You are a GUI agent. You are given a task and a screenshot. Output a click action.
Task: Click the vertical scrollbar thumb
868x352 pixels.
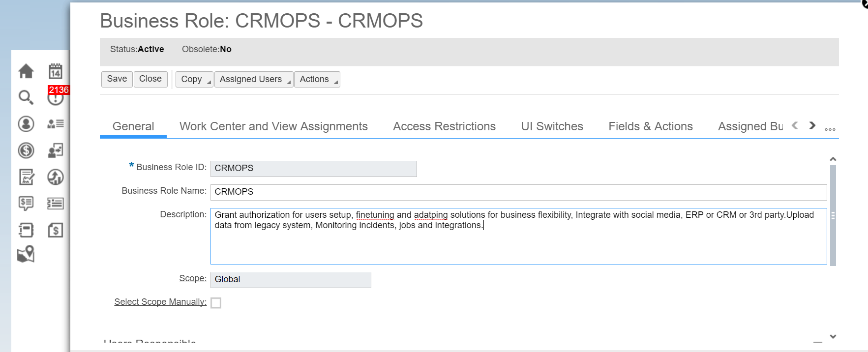833,215
